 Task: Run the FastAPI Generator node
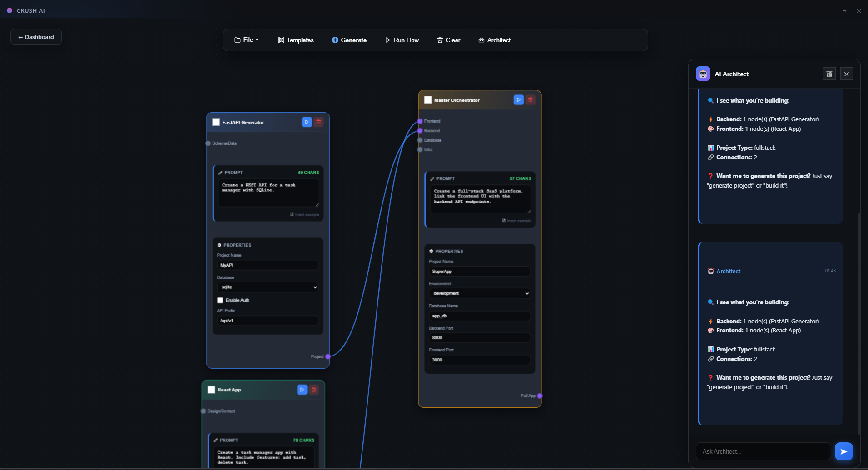point(307,122)
